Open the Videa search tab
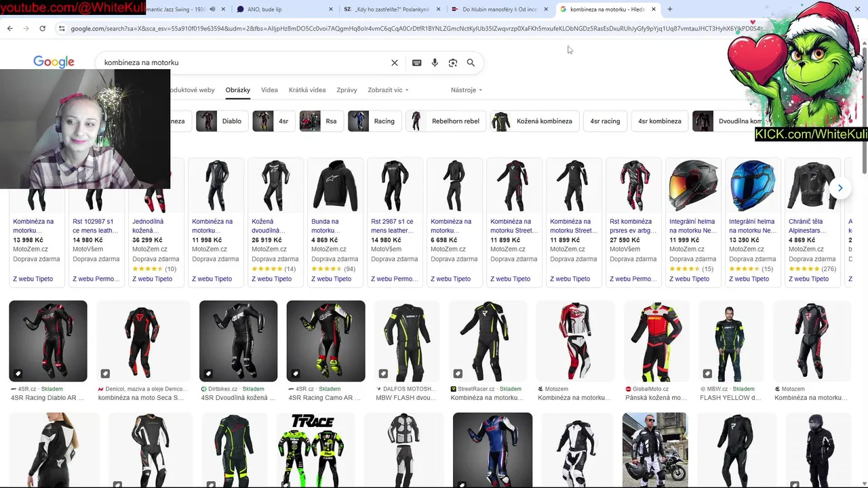The image size is (868, 488). (x=269, y=90)
